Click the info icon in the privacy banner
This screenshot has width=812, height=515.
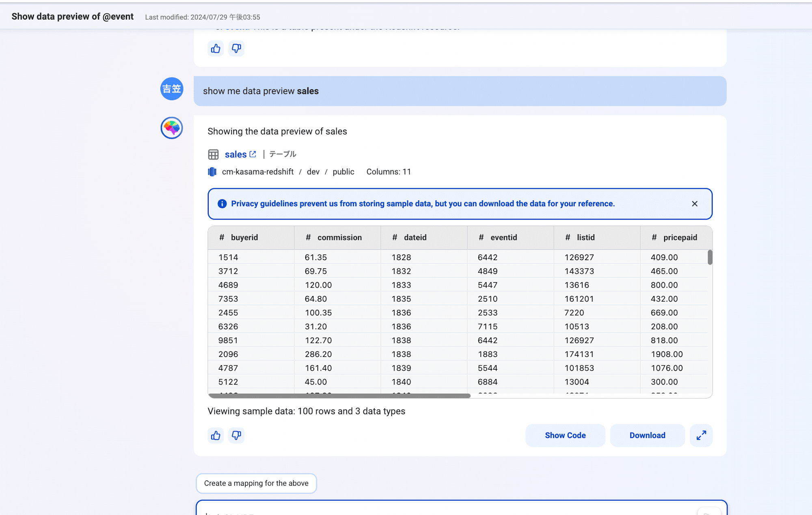point(222,204)
